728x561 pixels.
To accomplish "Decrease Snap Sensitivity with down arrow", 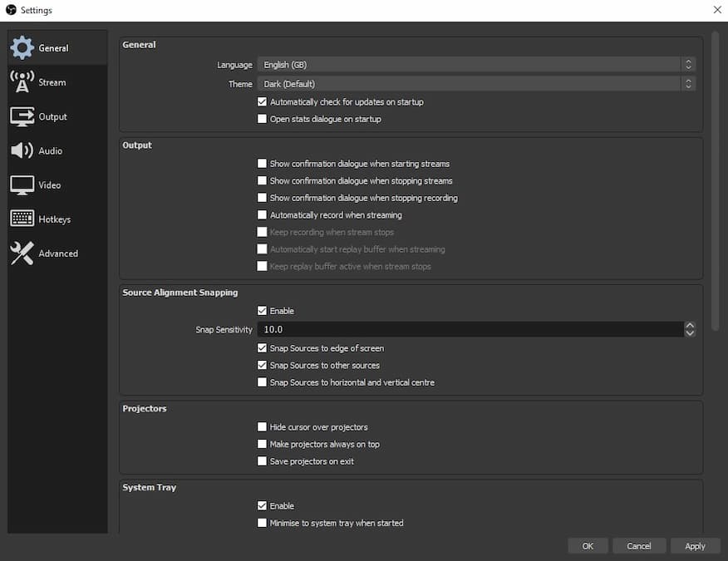I will pyautogui.click(x=690, y=333).
